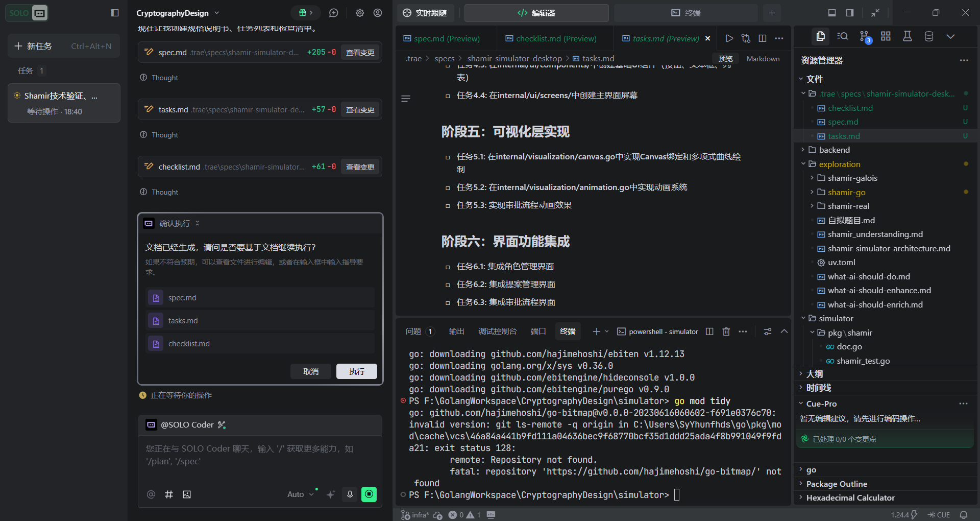
Task: Click the settings gear icon in chat header
Action: pos(360,13)
